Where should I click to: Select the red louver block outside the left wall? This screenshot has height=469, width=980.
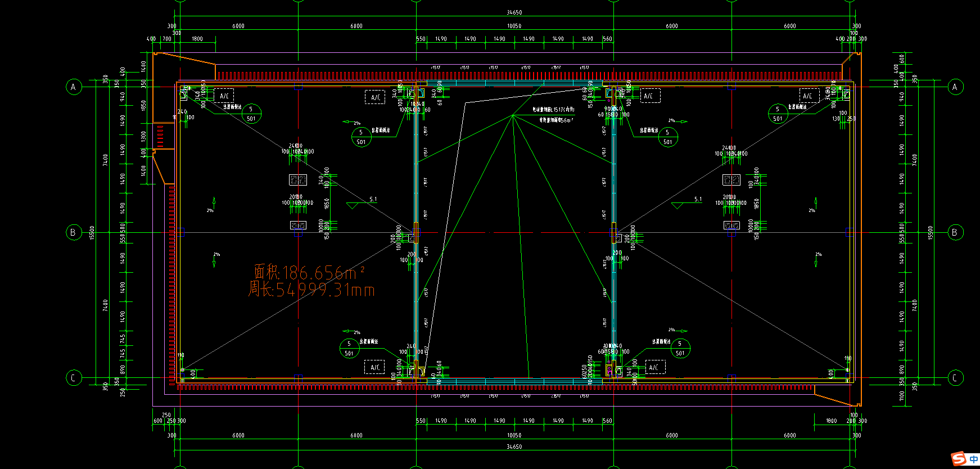[160, 136]
